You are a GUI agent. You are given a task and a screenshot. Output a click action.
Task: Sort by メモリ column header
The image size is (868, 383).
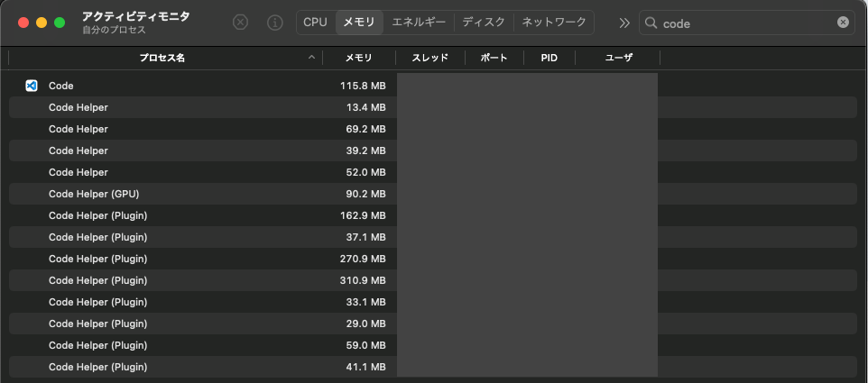[x=359, y=58]
